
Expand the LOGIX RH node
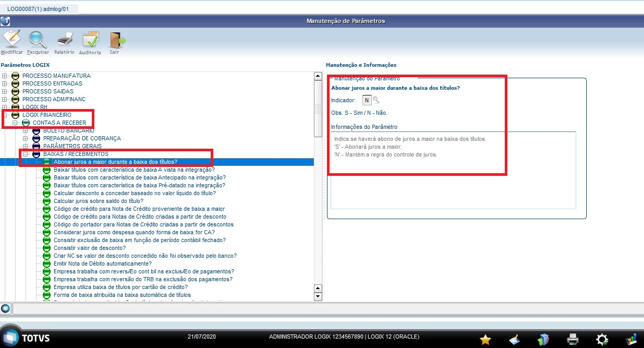coord(5,107)
